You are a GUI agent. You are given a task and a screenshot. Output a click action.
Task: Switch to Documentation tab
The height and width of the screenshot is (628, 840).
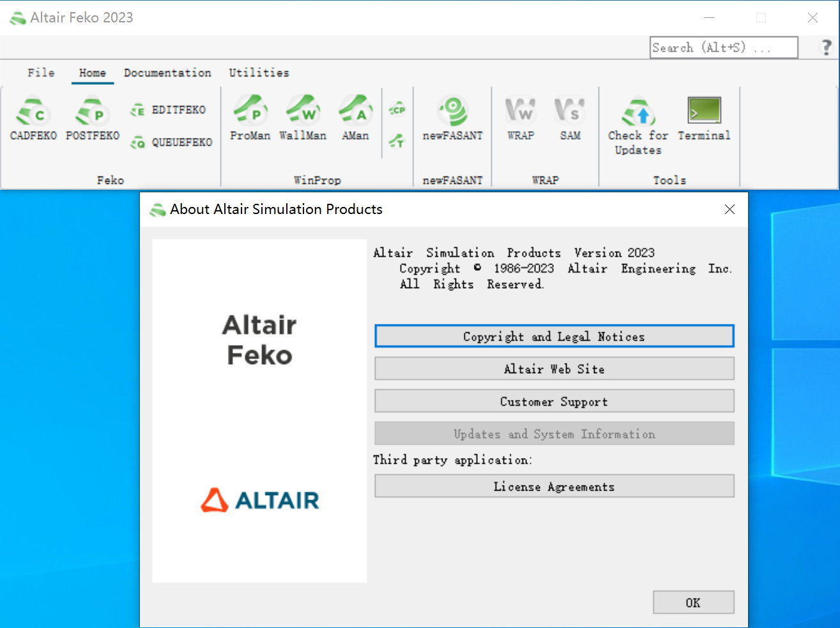(x=167, y=73)
